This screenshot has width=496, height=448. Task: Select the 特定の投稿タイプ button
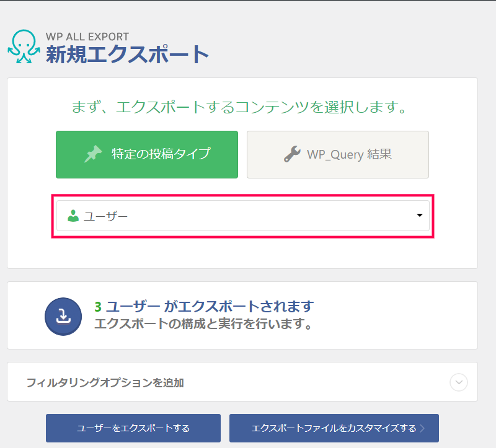pos(147,155)
